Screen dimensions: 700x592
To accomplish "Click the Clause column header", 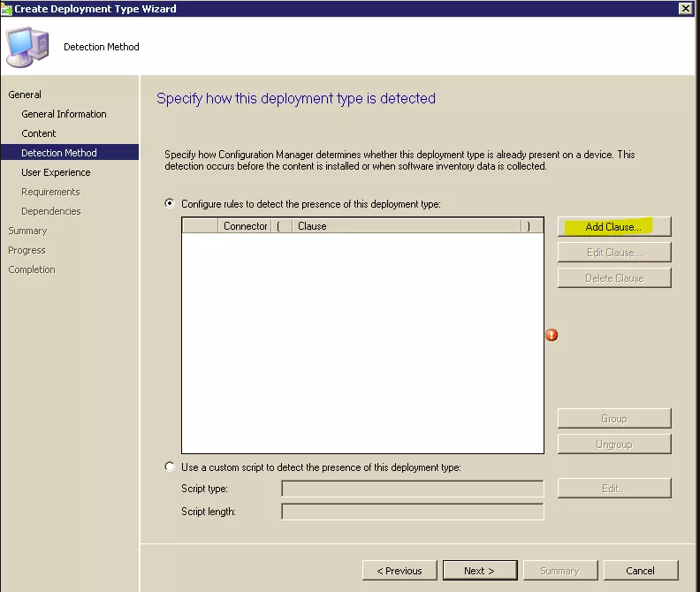I will [x=407, y=226].
